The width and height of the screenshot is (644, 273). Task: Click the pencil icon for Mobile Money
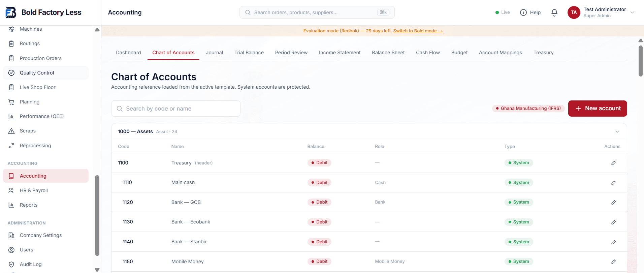(x=613, y=262)
